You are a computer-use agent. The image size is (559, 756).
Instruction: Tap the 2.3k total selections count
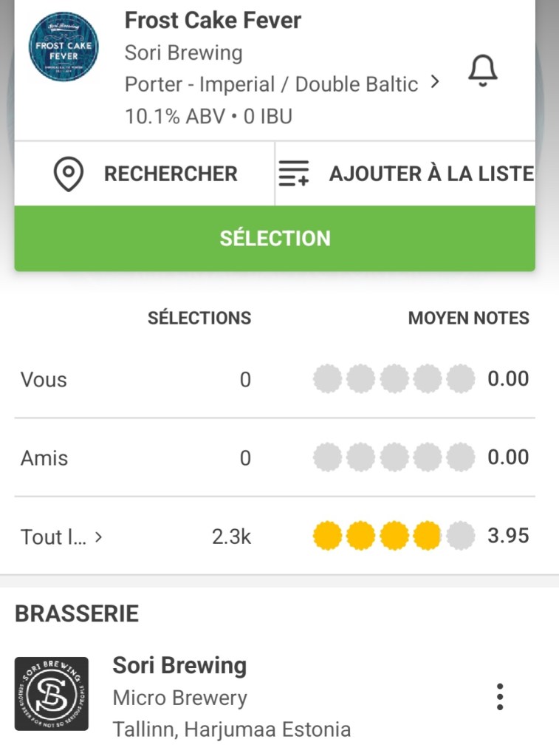tap(231, 537)
